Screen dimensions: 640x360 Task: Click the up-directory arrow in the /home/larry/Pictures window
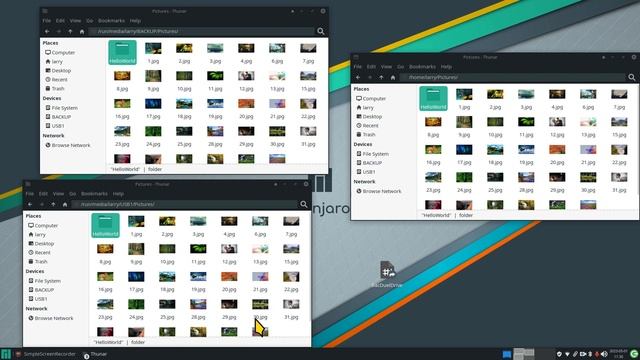click(381, 78)
